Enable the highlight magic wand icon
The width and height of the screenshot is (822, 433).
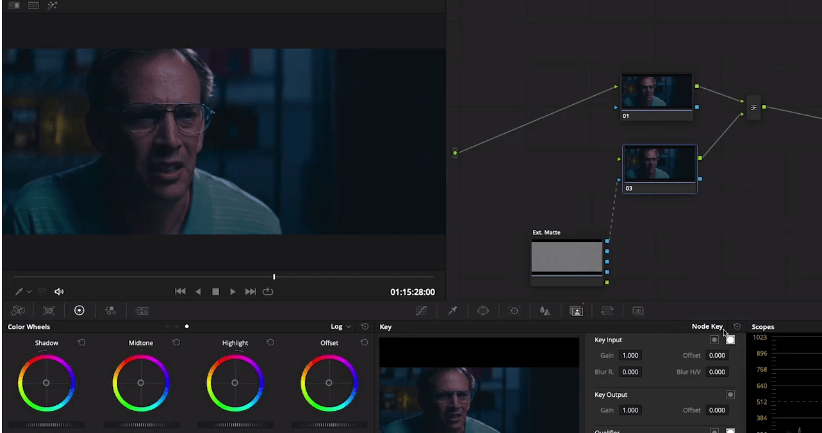[x=52, y=5]
